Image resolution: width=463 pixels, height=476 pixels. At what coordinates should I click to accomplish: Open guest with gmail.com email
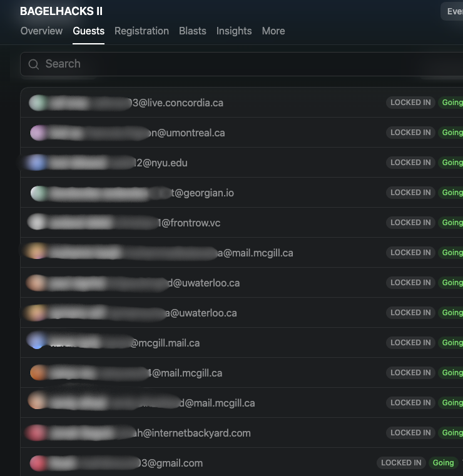pos(242,463)
